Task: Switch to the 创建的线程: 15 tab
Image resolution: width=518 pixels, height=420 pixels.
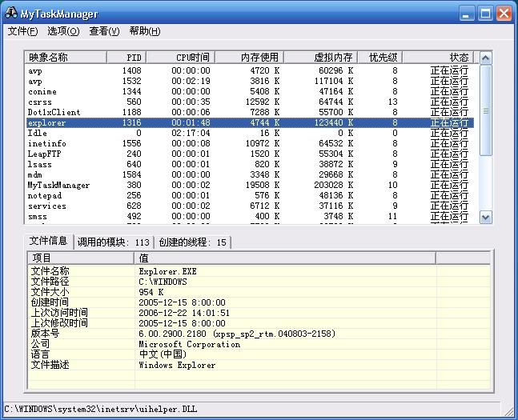Action: [192, 242]
